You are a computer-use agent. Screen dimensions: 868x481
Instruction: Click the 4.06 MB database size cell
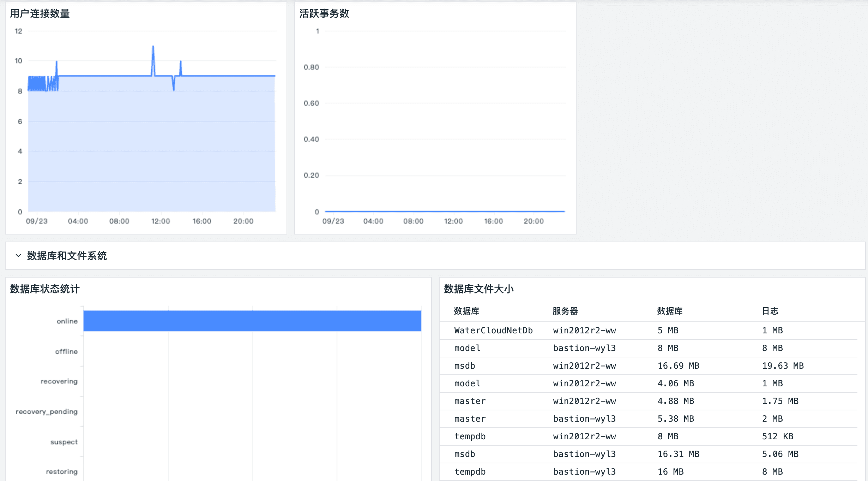click(676, 383)
